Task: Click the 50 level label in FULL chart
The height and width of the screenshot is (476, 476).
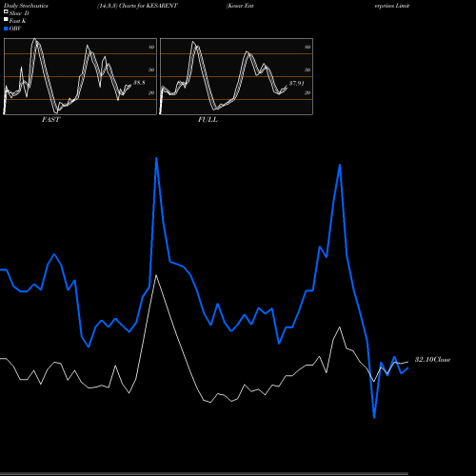Action: [x=307, y=69]
